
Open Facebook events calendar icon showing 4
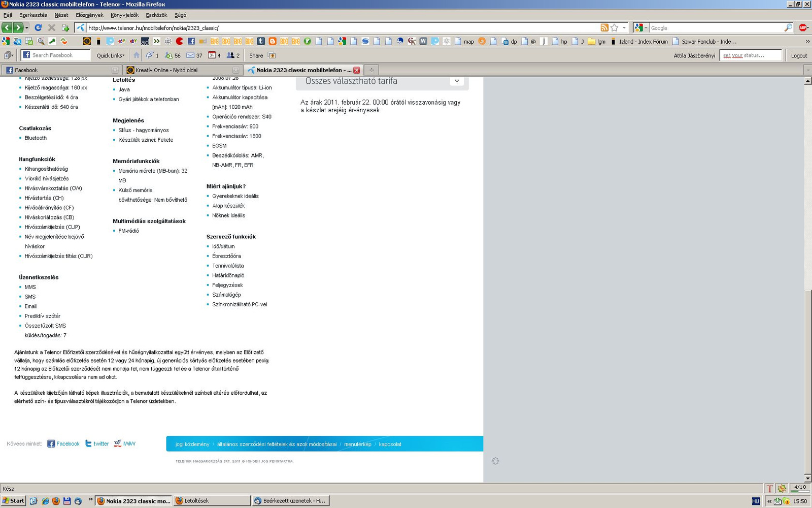click(x=214, y=55)
